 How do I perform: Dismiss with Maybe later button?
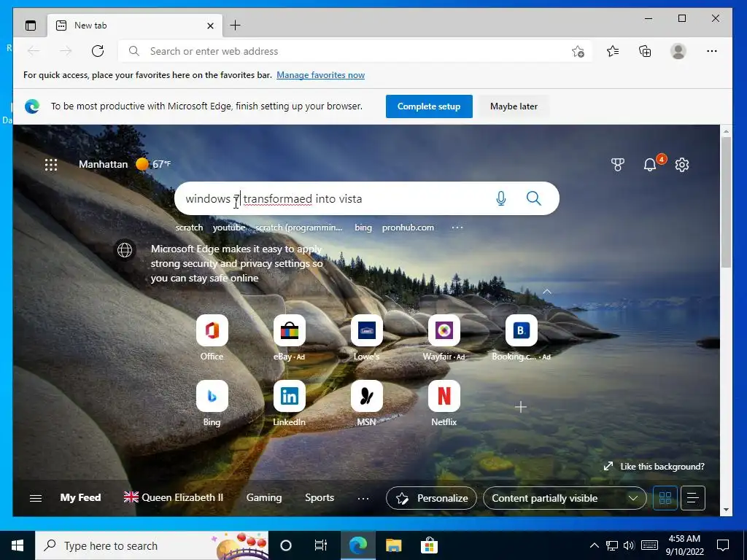coord(514,106)
